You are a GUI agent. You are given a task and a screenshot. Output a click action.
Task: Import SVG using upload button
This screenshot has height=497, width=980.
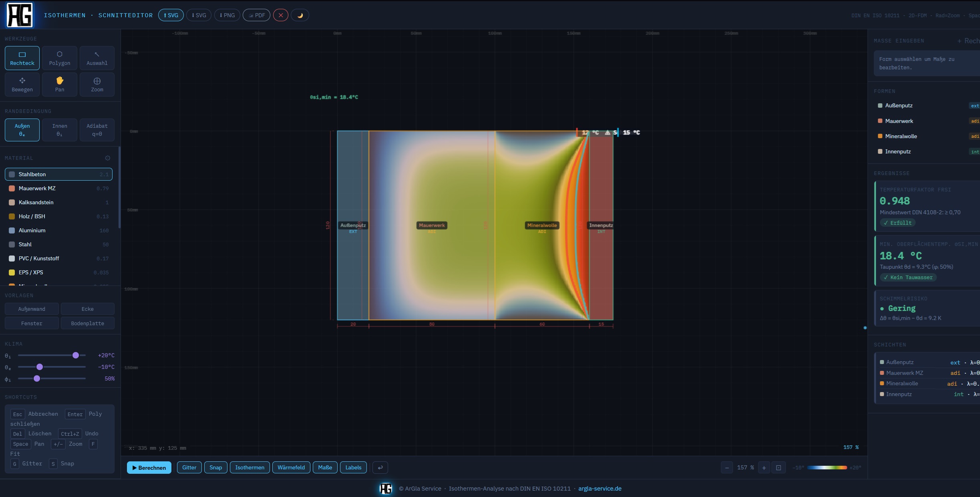171,15
